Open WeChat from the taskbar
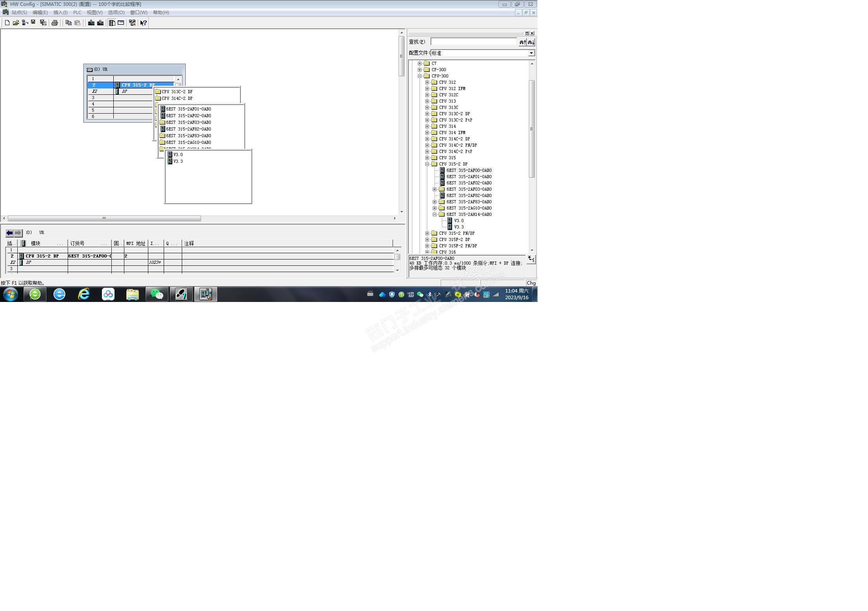 click(157, 294)
